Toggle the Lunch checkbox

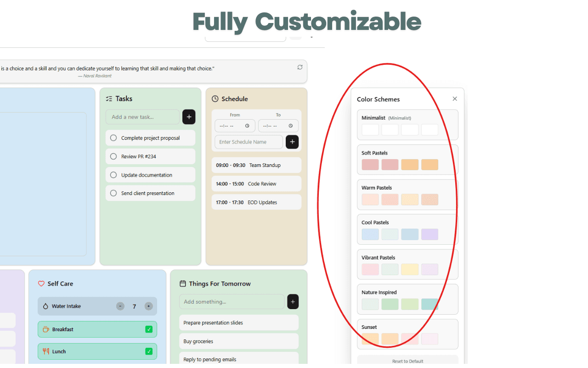(x=149, y=351)
